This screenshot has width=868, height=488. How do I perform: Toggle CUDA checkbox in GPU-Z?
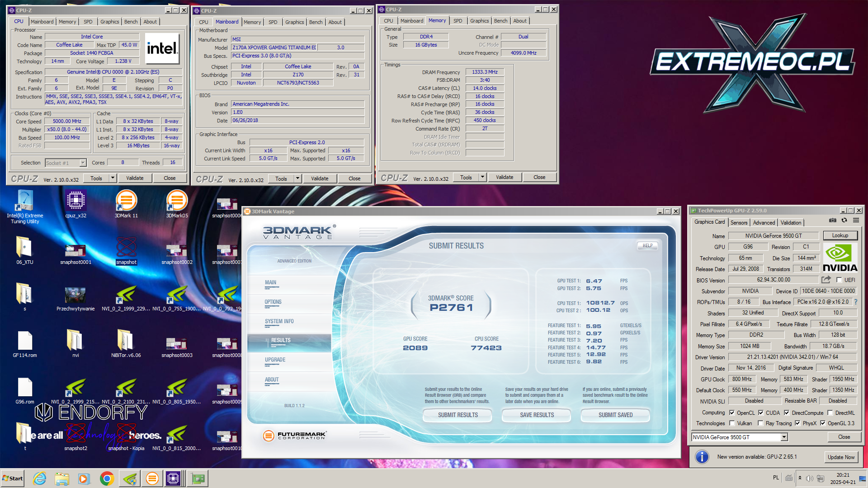[x=761, y=413]
